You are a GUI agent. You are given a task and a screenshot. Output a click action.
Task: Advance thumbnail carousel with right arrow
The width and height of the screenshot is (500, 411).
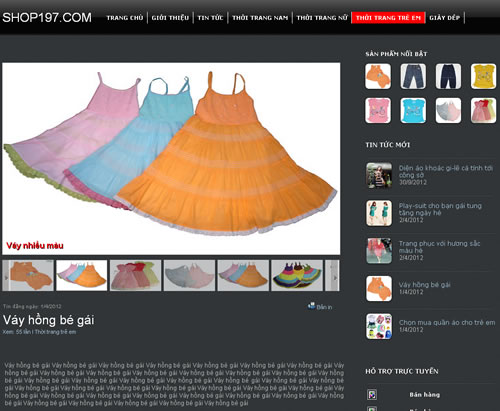tap(335, 275)
